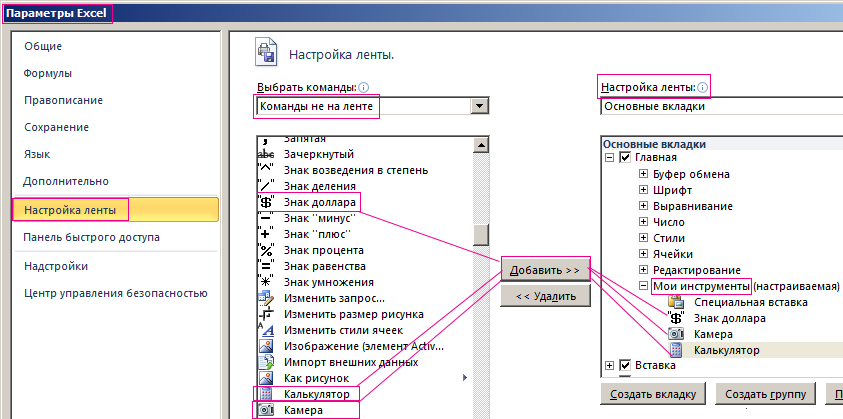Click the Calculator icon in left commands list
Viewport: 843px width, 419px height.
click(x=267, y=394)
